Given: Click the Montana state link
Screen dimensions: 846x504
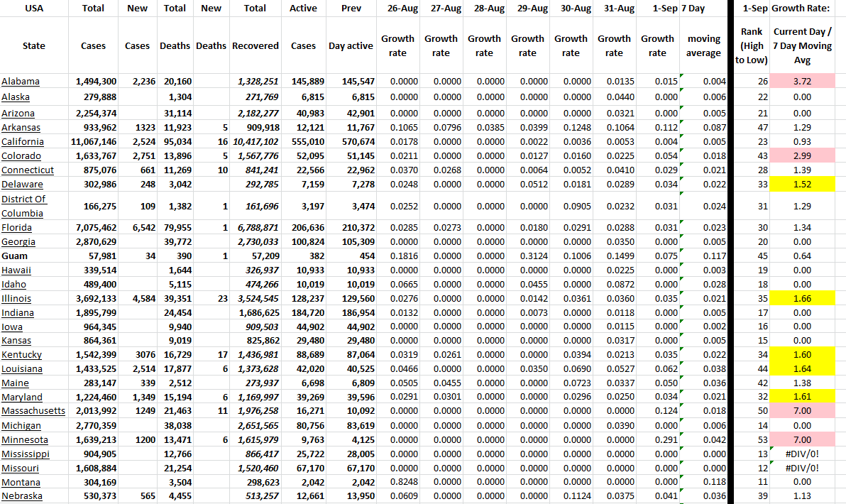Looking at the screenshot, I should tap(21, 482).
